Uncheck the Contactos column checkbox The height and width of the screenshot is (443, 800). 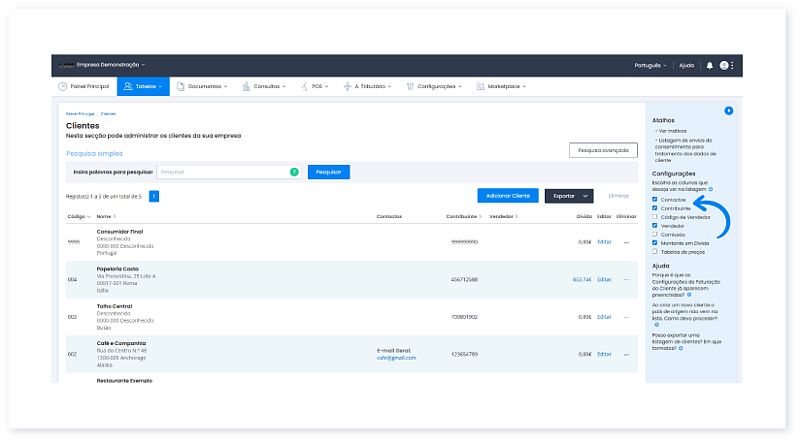coord(655,199)
